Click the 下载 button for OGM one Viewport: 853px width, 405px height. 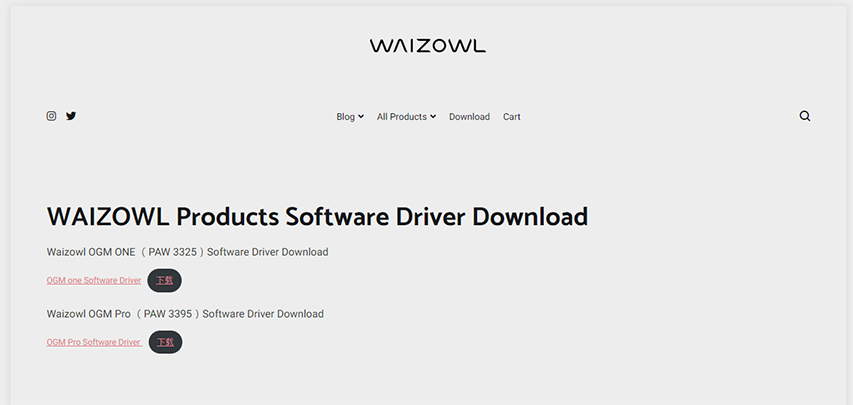point(164,280)
